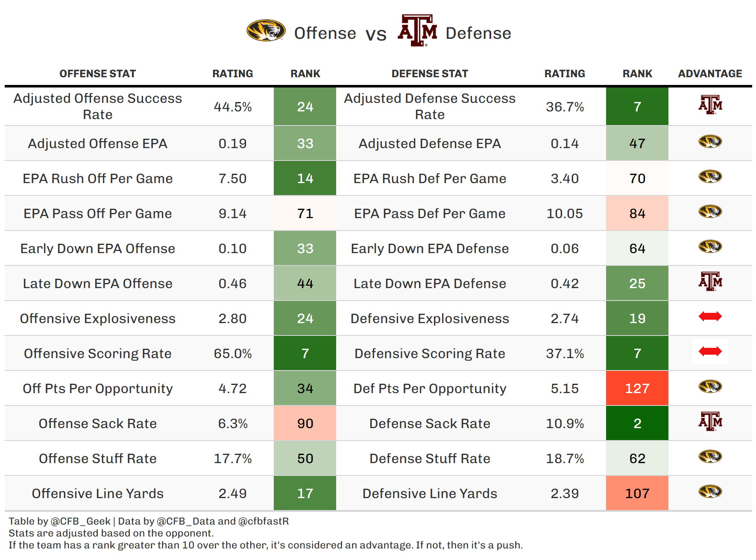Click the Missouri Tigers logo in the title

[x=266, y=31]
